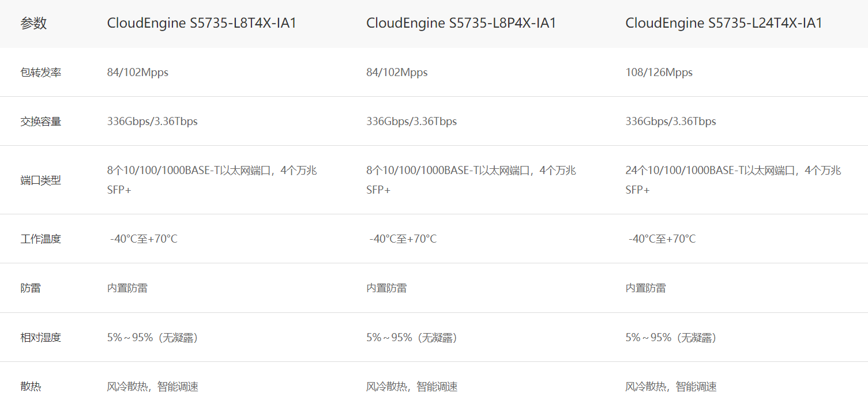Select the CloudEngine S5735-L8T4X-IA1 column header
This screenshot has height=408, width=868.
pyautogui.click(x=201, y=24)
